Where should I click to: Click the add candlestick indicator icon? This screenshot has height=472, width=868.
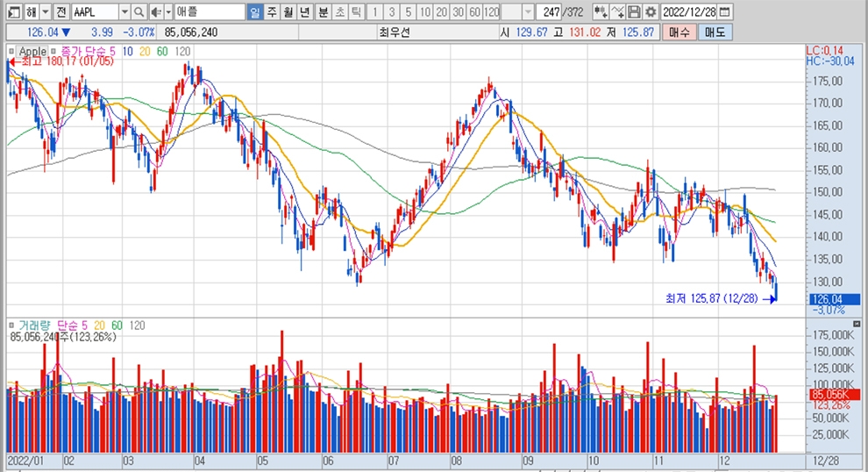[x=601, y=12]
